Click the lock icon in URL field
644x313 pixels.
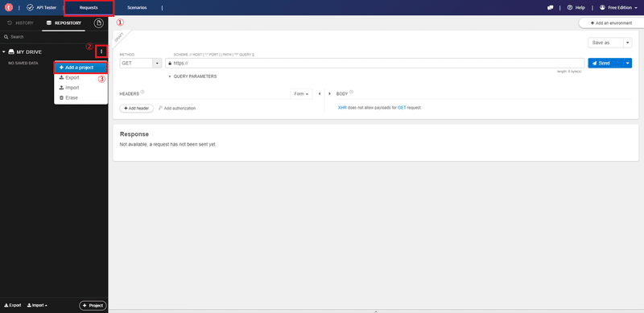tap(170, 64)
